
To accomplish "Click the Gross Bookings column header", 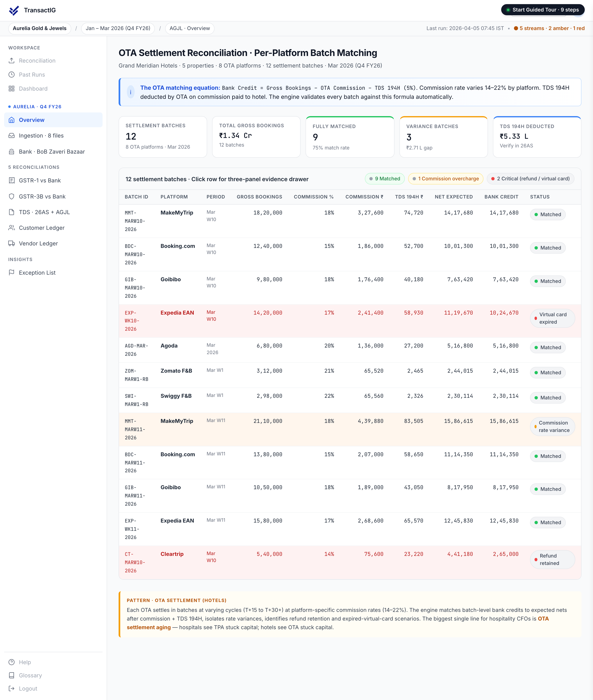I will (x=259, y=197).
